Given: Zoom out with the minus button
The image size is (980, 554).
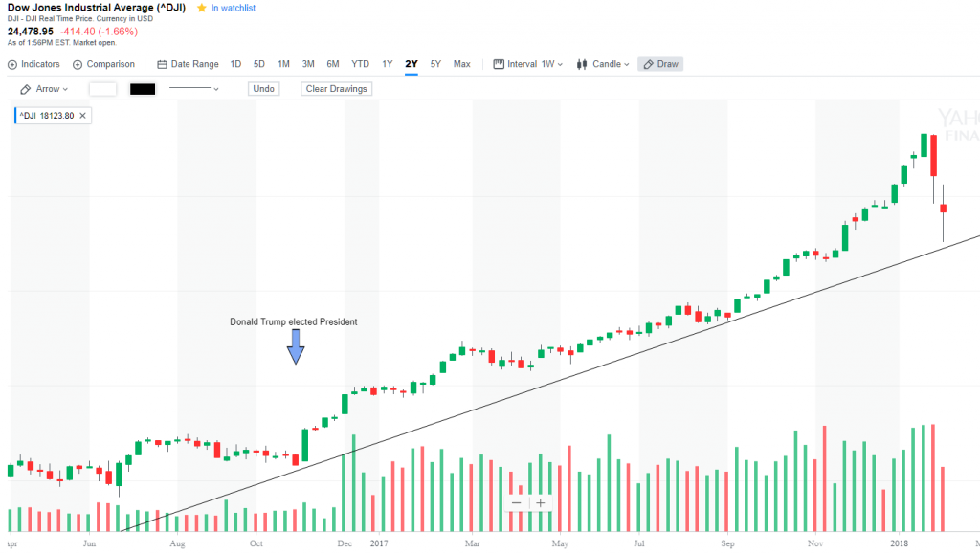Looking at the screenshot, I should coord(517,503).
